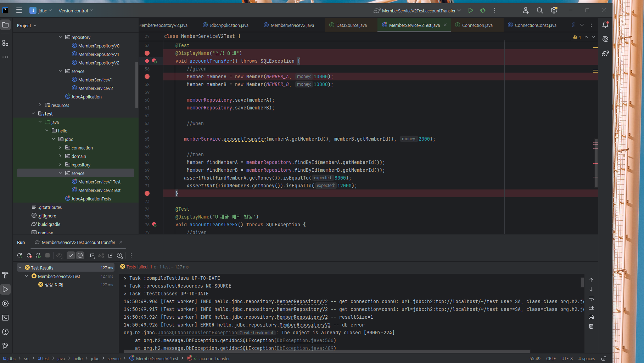Toggle show ignored tests button
644x363 pixels.
pos(80,255)
